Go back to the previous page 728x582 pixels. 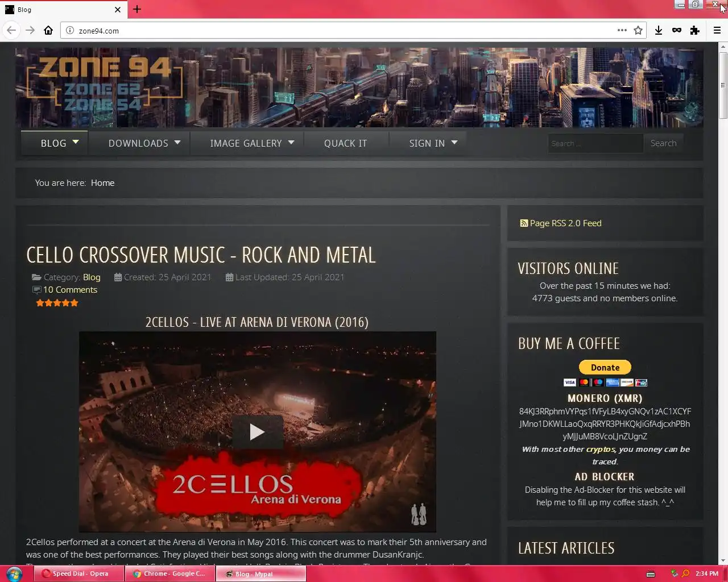11,30
